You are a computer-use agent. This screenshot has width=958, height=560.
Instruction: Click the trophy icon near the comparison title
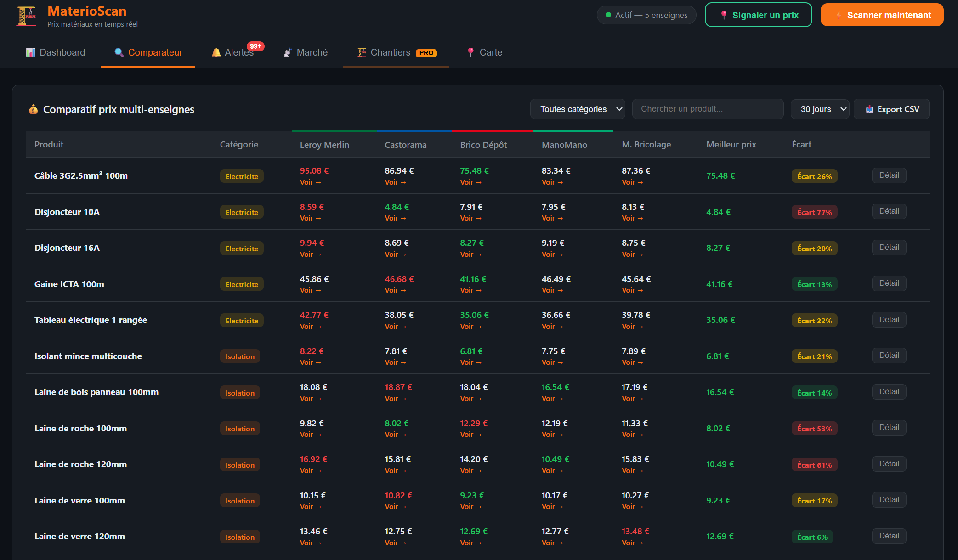click(x=34, y=109)
